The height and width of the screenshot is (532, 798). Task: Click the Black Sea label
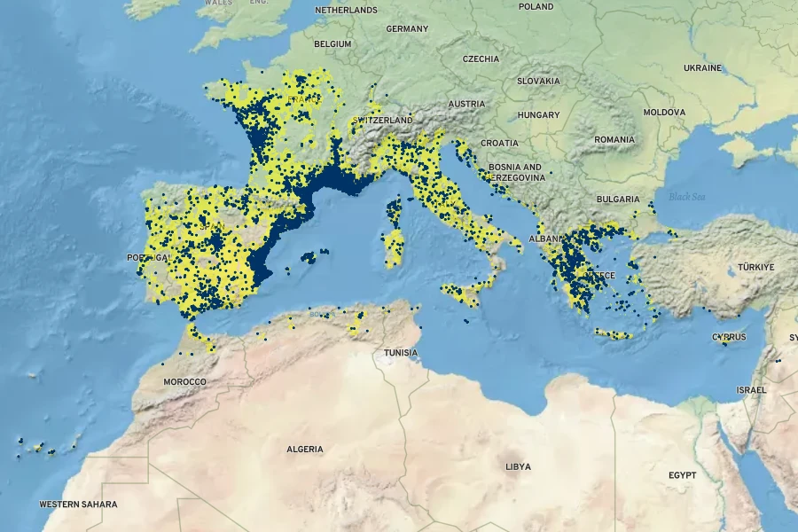coord(686,197)
